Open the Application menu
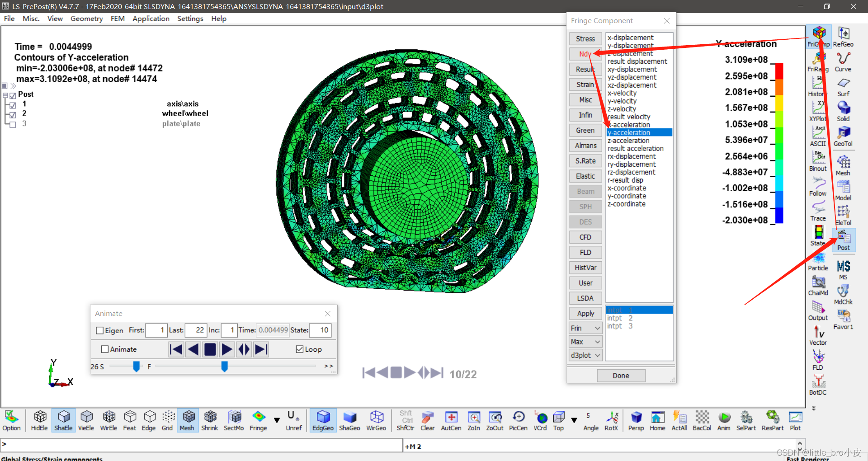The image size is (868, 461). pos(151,19)
